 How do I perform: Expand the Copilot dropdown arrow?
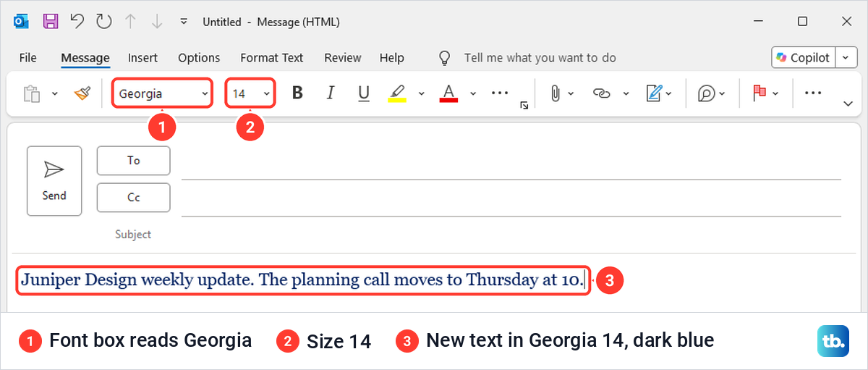tap(846, 58)
